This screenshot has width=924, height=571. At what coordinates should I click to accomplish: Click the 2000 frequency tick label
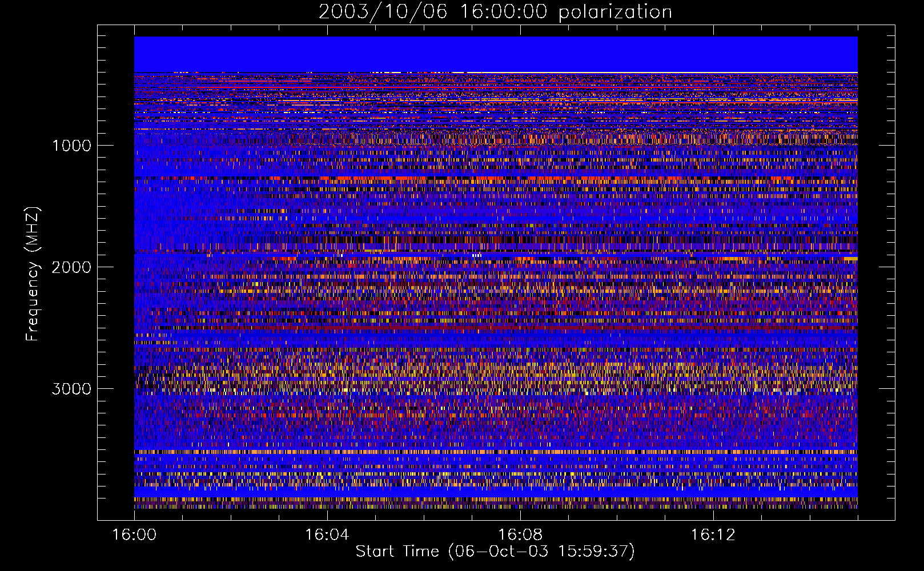(x=71, y=267)
